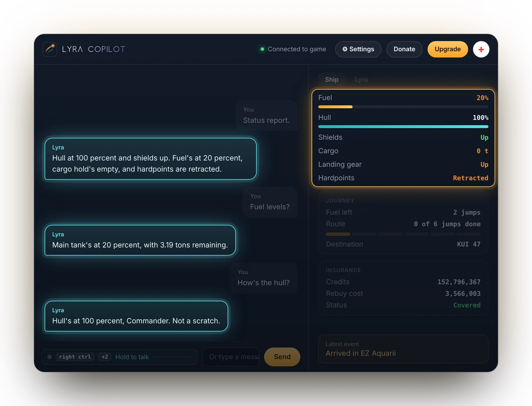Click Lyra's reply about hull and shields
This screenshot has height=406, width=532.
pos(151,159)
